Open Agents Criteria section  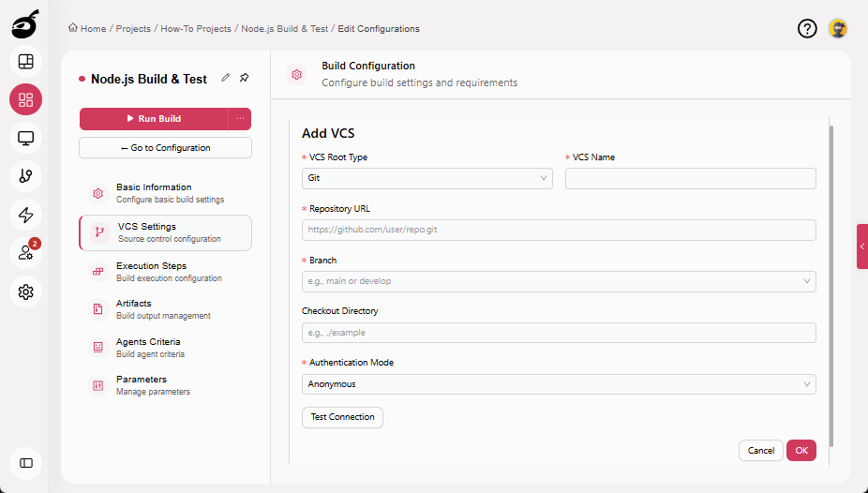tap(166, 348)
